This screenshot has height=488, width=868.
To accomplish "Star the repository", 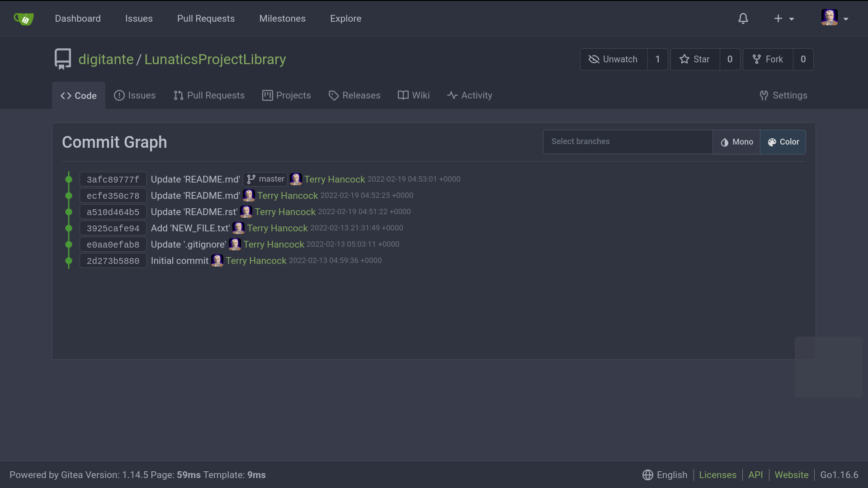I will pos(695,59).
